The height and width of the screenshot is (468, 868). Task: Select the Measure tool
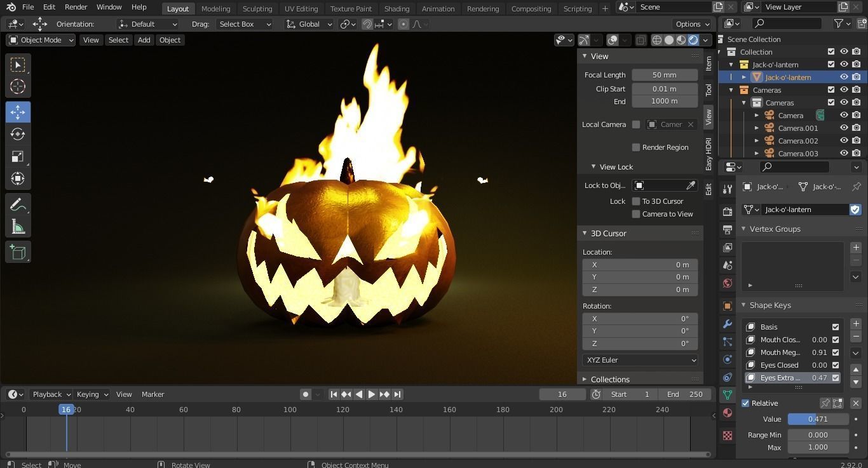click(x=18, y=227)
